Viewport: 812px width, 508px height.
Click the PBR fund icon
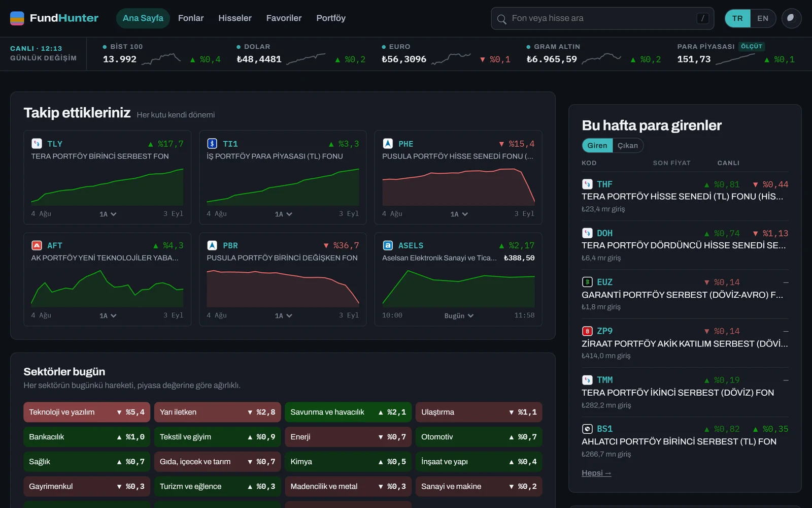212,245
